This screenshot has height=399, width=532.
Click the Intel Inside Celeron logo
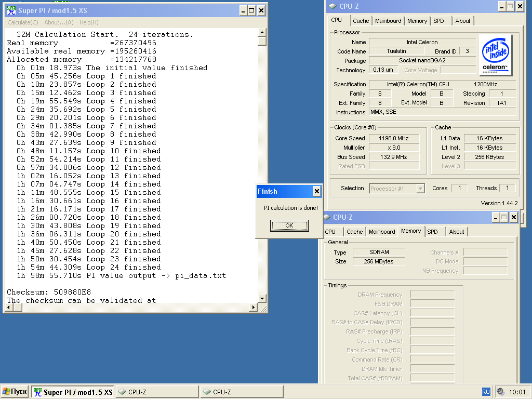point(496,55)
